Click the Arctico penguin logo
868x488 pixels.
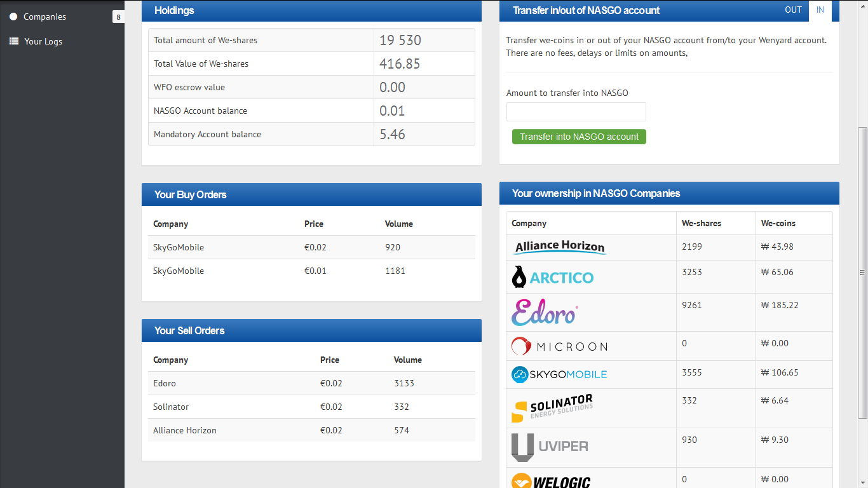(552, 277)
